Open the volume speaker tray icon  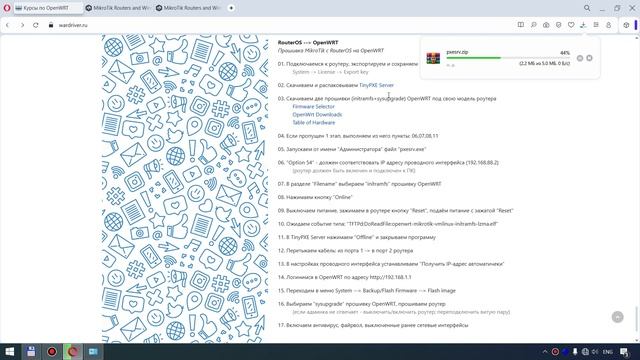(595, 352)
